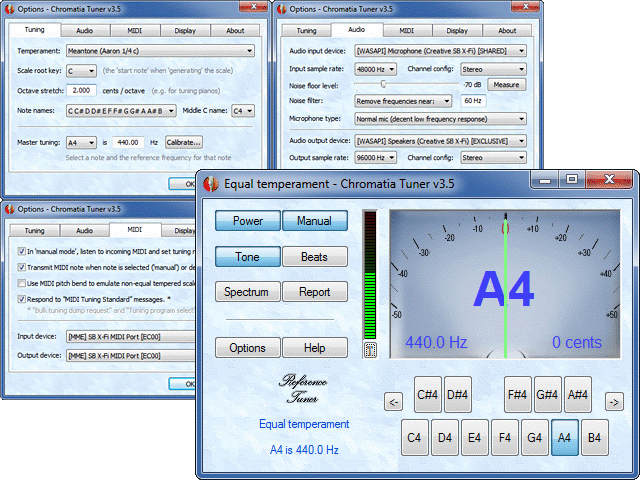Image resolution: width=640 pixels, height=480 pixels.
Task: Select the C4 note key
Action: pos(415,438)
